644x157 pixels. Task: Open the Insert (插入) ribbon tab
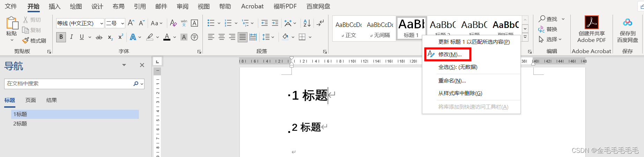(x=54, y=6)
